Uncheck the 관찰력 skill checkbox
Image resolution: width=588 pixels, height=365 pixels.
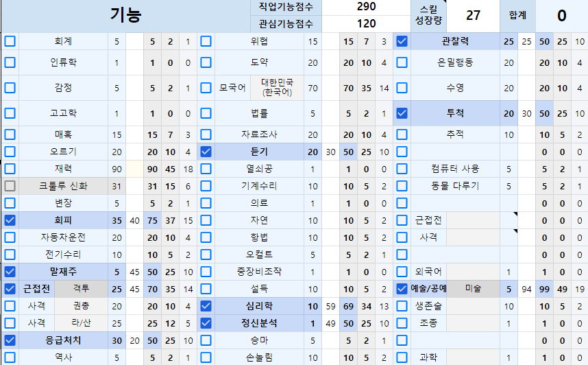point(402,41)
